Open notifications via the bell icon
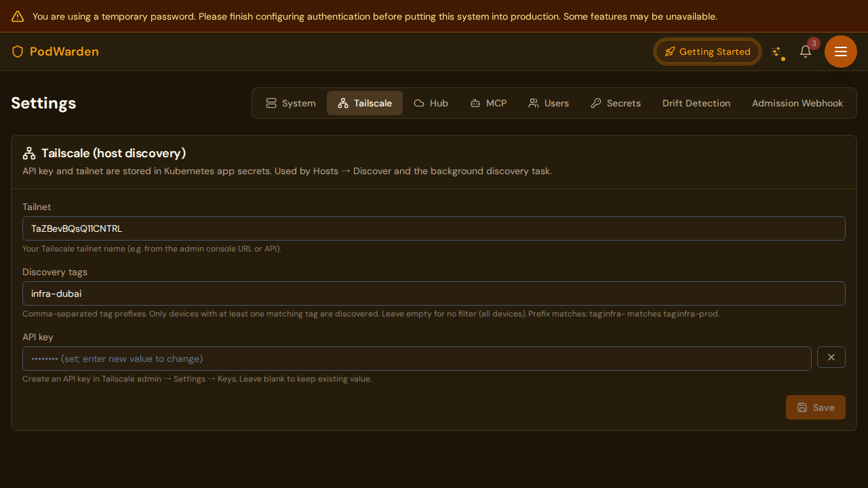Viewport: 868px width, 488px height. click(x=805, y=52)
